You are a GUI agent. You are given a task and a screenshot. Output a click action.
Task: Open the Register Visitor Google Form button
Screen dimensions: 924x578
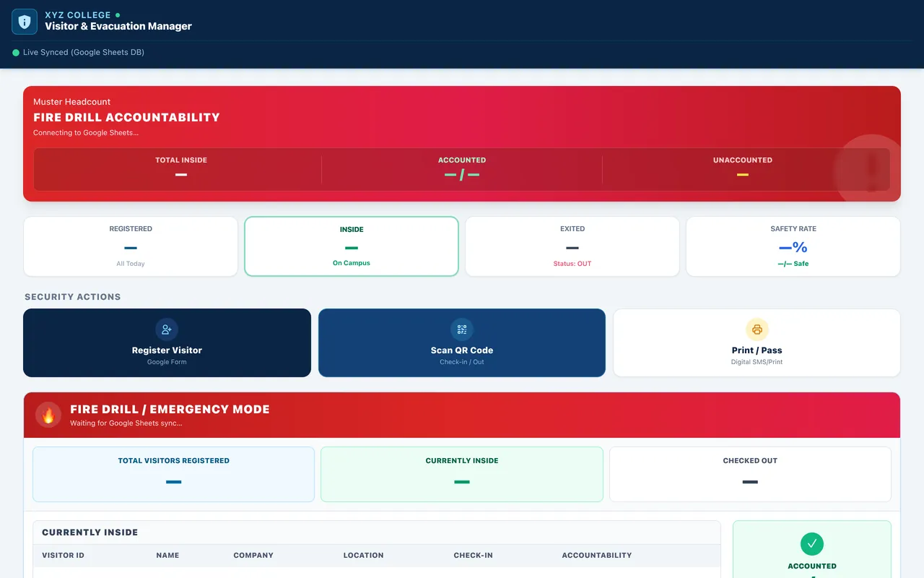[x=167, y=343]
